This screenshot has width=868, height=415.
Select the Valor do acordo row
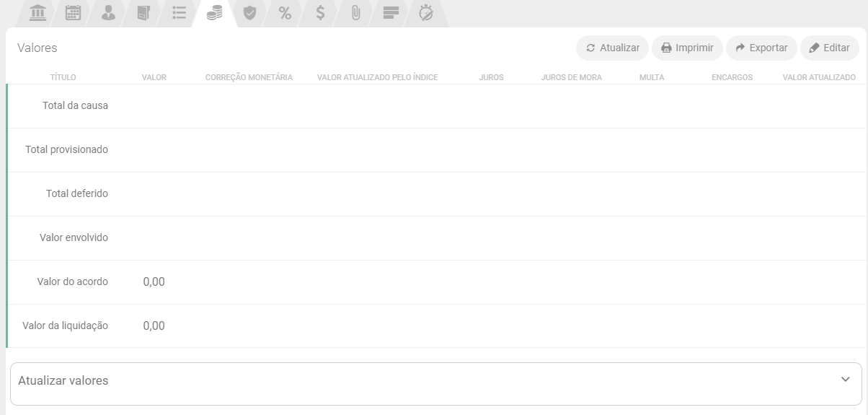pyautogui.click(x=72, y=281)
